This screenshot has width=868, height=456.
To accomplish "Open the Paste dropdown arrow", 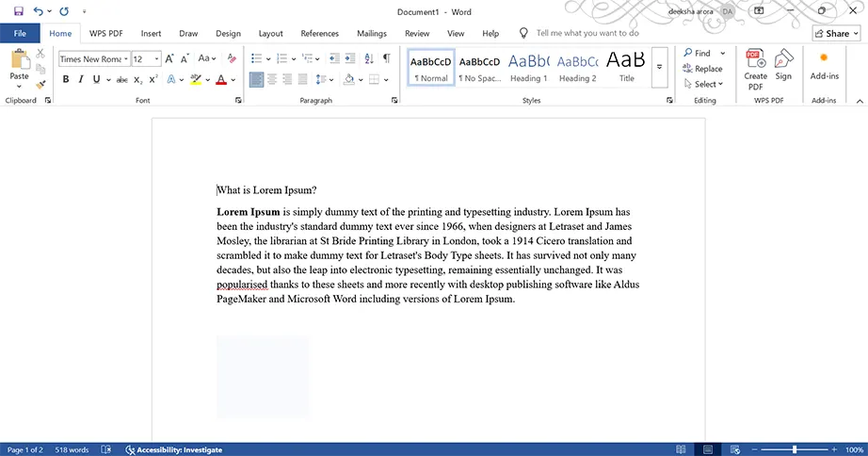I will (x=19, y=87).
